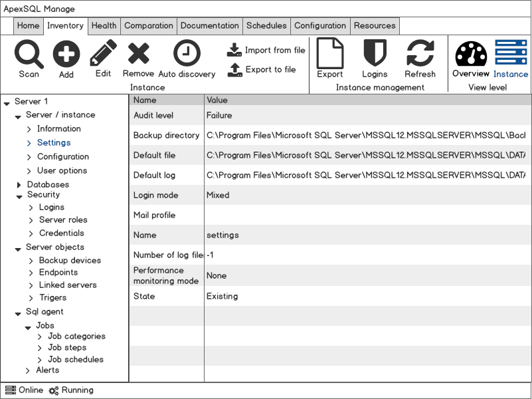Click the Export to file icon
The image size is (532, 399).
(x=234, y=70)
